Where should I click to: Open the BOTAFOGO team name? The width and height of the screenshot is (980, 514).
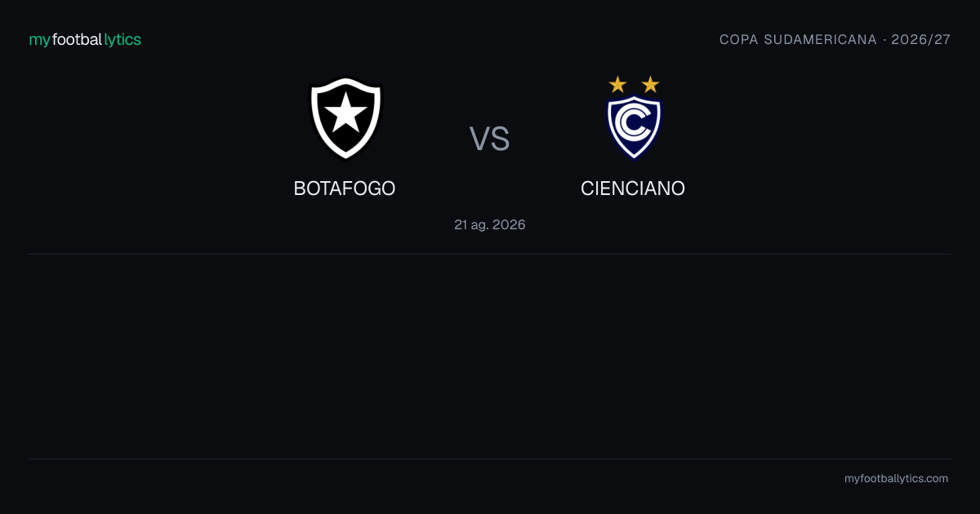coord(345,188)
